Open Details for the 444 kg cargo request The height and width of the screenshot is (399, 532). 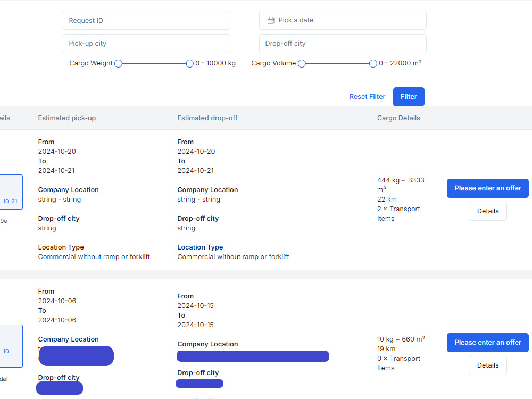[487, 211]
